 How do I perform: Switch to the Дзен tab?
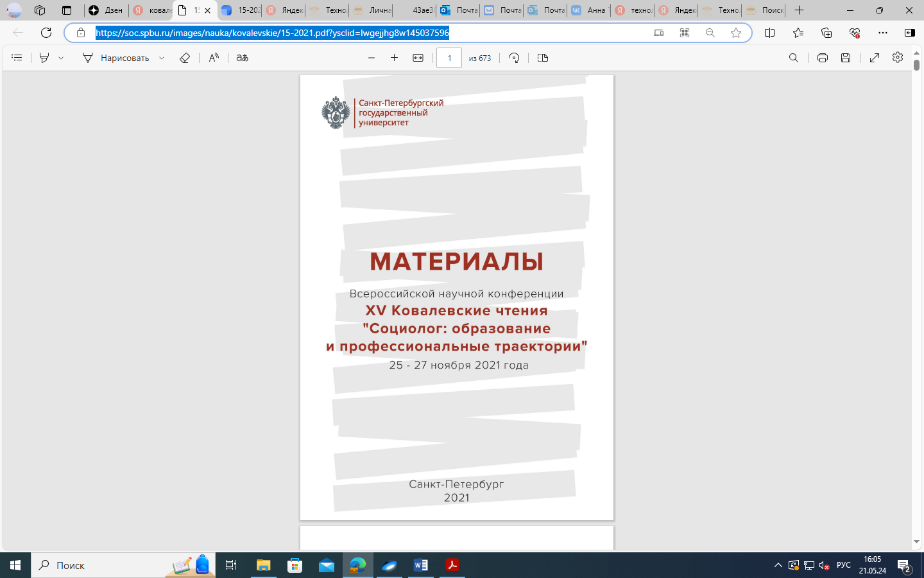(107, 10)
